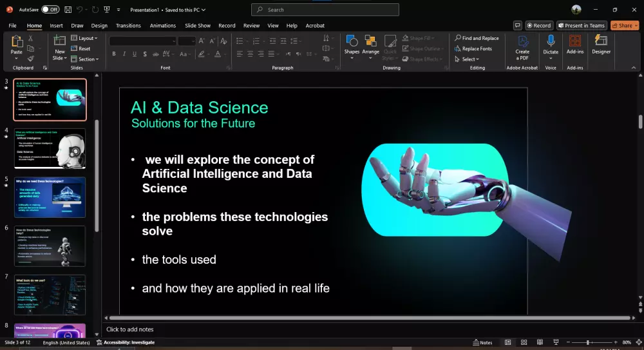Center the text alignment
644x350 pixels.
click(x=250, y=54)
